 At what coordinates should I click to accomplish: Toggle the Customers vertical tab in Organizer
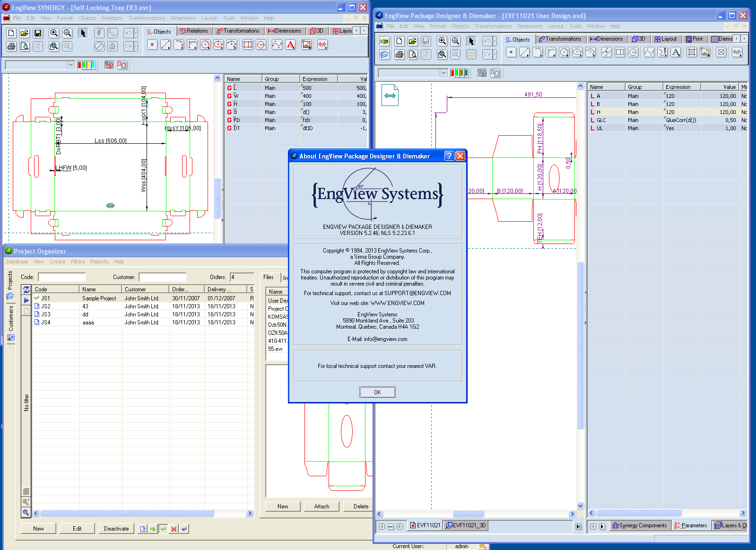(x=10, y=323)
